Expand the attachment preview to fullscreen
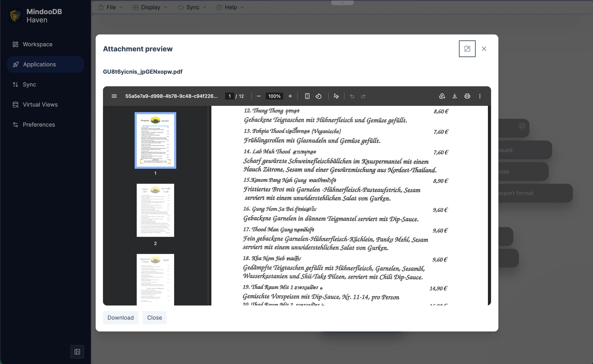The width and height of the screenshot is (593, 364). pos(467,49)
